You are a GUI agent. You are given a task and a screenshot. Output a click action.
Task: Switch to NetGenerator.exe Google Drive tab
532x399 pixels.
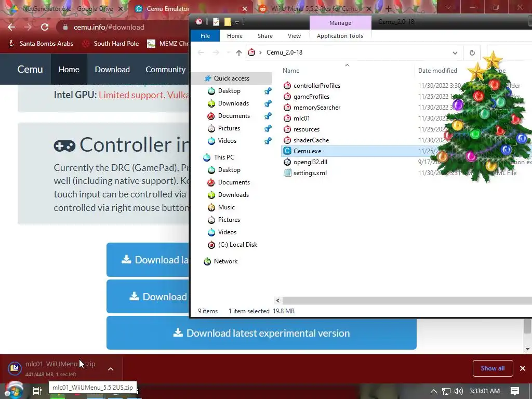[x=67, y=9]
